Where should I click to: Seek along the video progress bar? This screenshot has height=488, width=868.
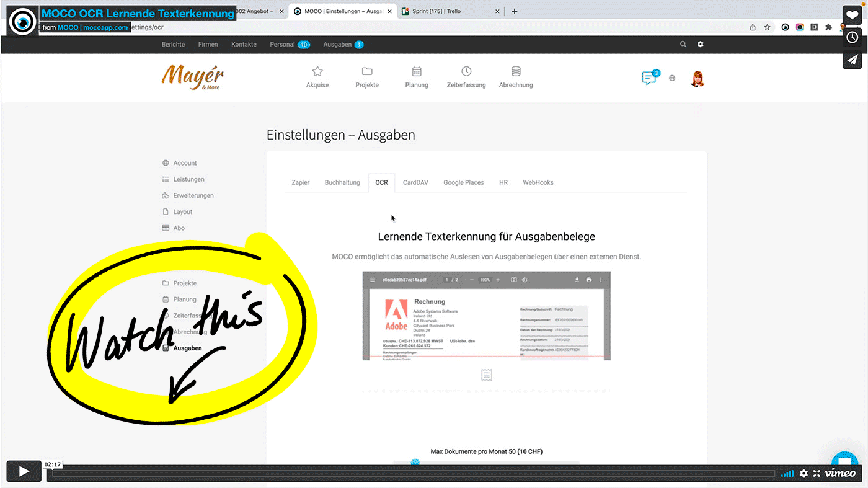click(x=414, y=474)
